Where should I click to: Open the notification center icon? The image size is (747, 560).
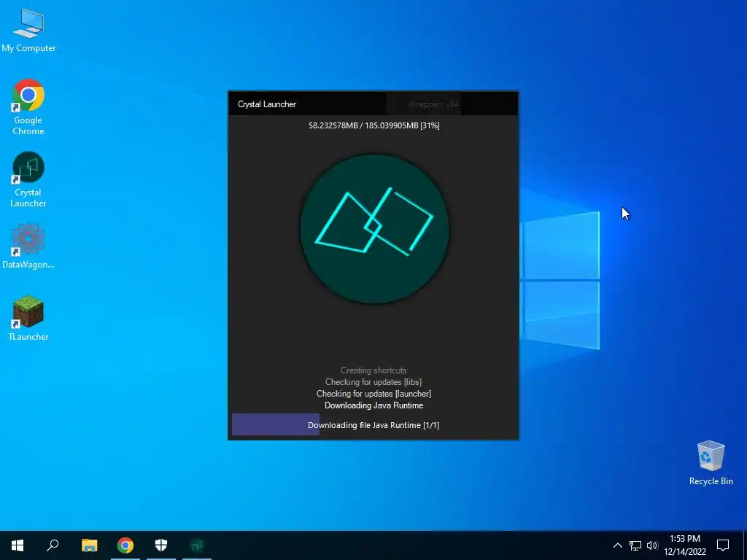[723, 545]
